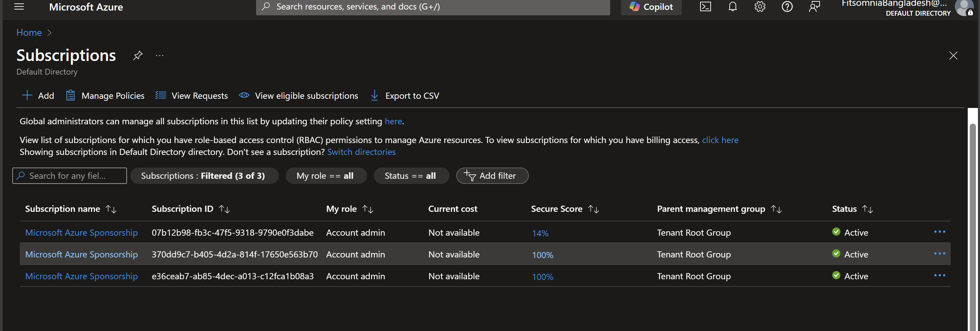Screen dimensions: 980x331
Task: Click View eligible subscriptions
Action: [x=298, y=95]
